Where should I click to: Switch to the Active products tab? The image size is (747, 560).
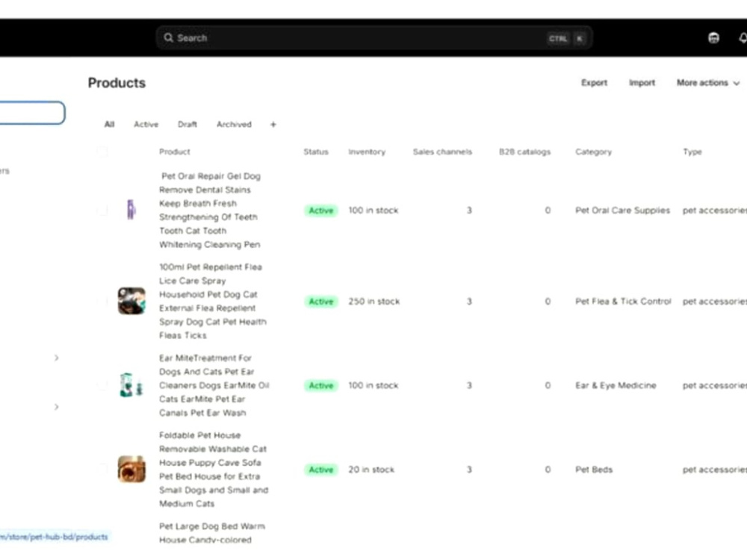coord(146,124)
